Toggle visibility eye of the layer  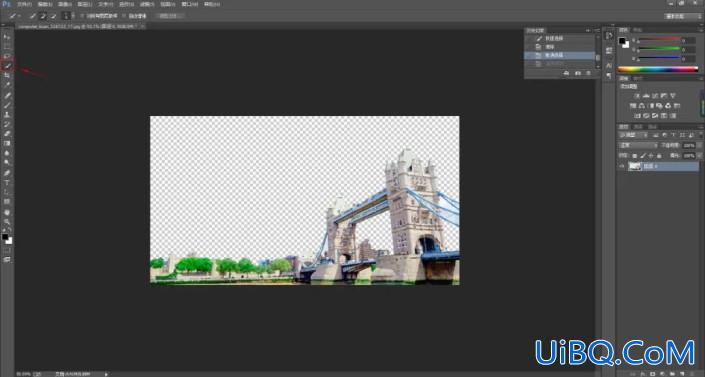622,166
